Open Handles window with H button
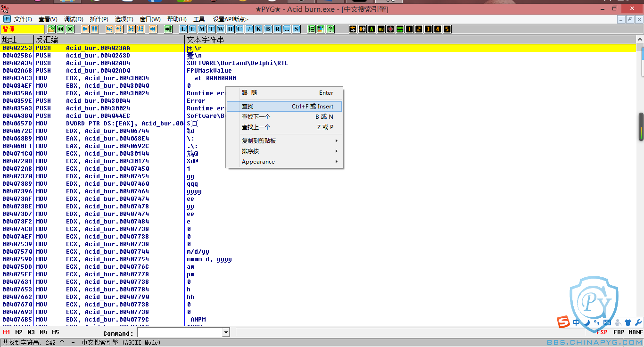The width and height of the screenshot is (644, 347). [x=231, y=29]
